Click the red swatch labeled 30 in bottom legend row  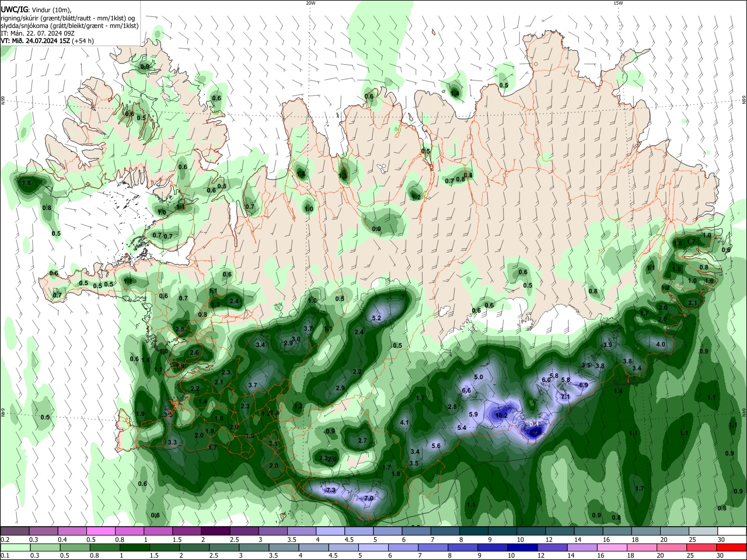(731, 548)
